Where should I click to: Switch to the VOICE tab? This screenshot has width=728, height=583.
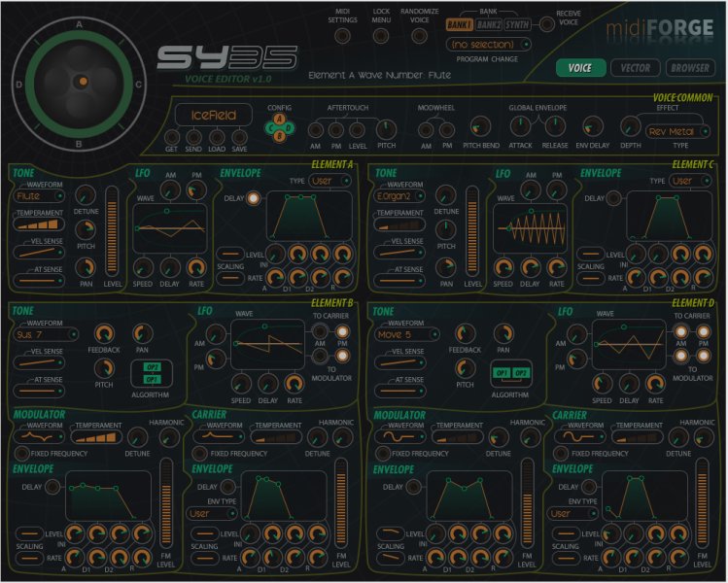[x=580, y=68]
